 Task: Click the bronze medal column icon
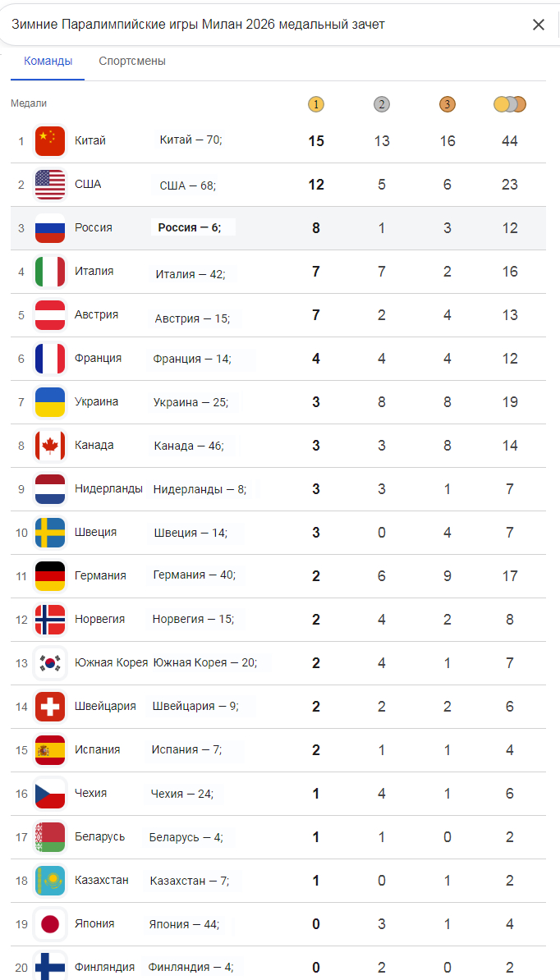pyautogui.click(x=447, y=105)
